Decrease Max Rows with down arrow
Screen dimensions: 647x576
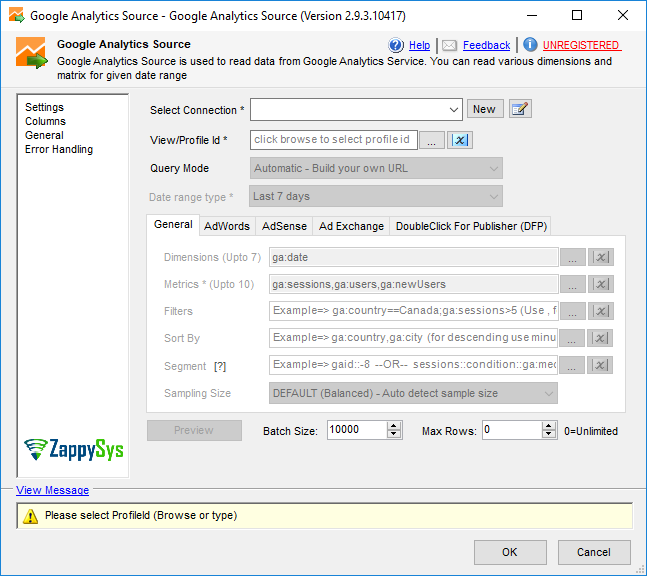[548, 434]
